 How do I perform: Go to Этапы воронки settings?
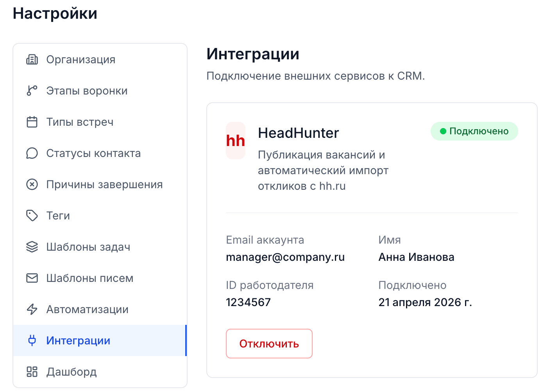pyautogui.click(x=100, y=91)
